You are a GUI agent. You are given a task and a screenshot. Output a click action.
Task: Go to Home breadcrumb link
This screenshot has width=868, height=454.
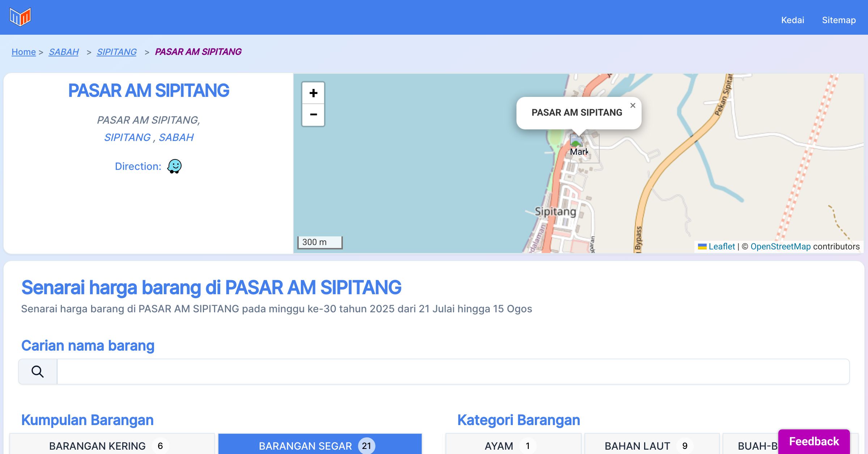(24, 52)
